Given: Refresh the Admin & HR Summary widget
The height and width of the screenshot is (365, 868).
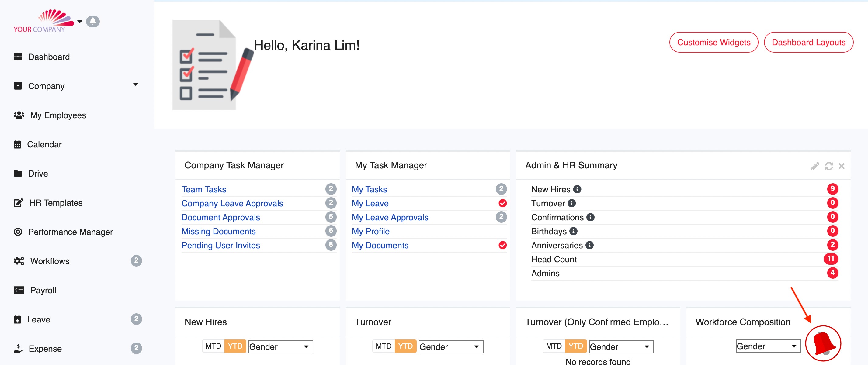Looking at the screenshot, I should pyautogui.click(x=828, y=166).
